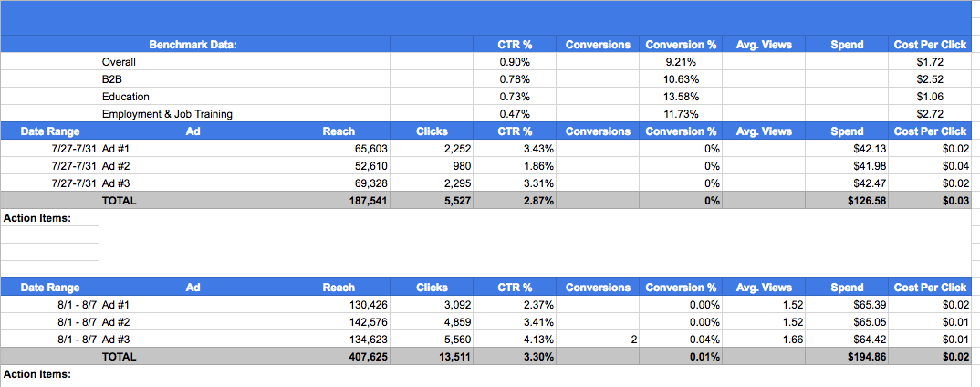Image resolution: width=980 pixels, height=387 pixels.
Task: Select the Benchmark Data header cell
Action: click(193, 45)
